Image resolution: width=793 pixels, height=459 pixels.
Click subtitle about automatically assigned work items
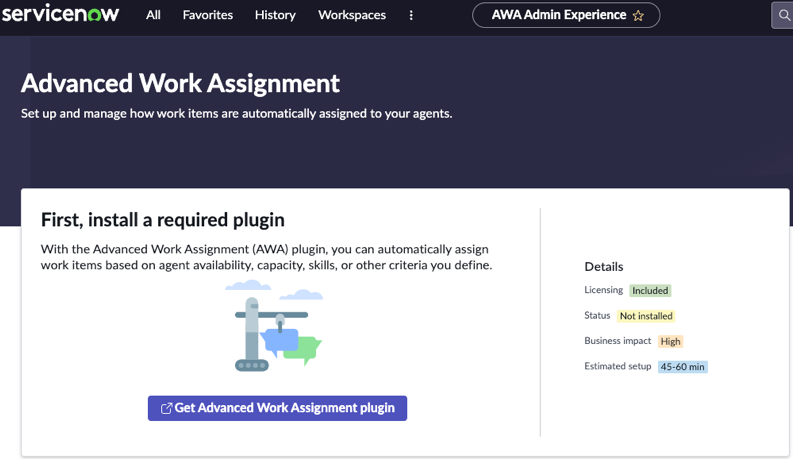236,114
